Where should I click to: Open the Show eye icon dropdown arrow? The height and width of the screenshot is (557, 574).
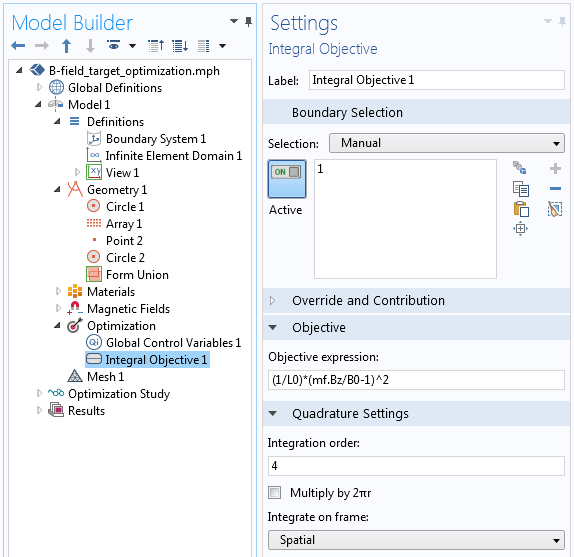[x=133, y=46]
